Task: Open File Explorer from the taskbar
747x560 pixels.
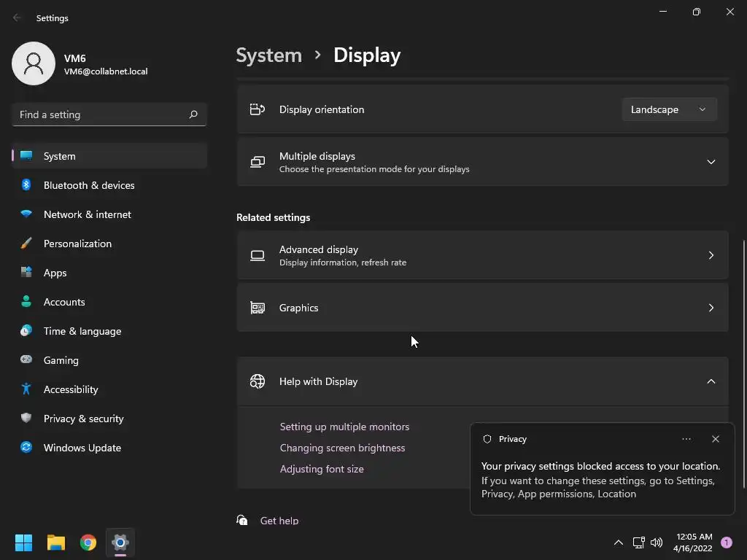Action: point(56,542)
